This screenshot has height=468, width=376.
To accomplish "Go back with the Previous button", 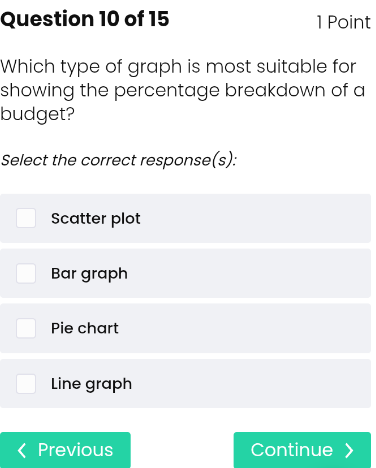I will pyautogui.click(x=65, y=450).
